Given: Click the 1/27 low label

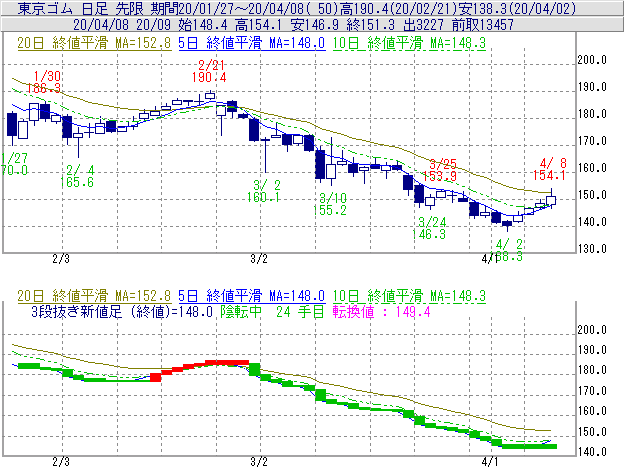Looking at the screenshot, I should [14, 164].
